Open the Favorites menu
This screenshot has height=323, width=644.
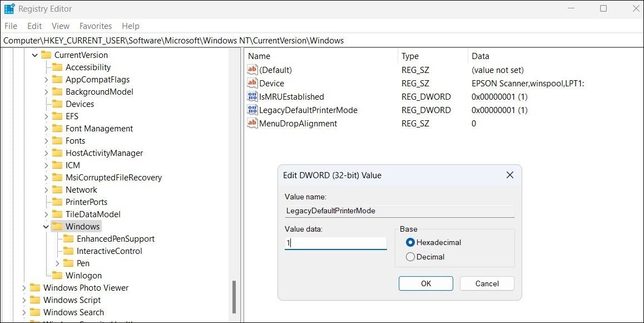95,26
